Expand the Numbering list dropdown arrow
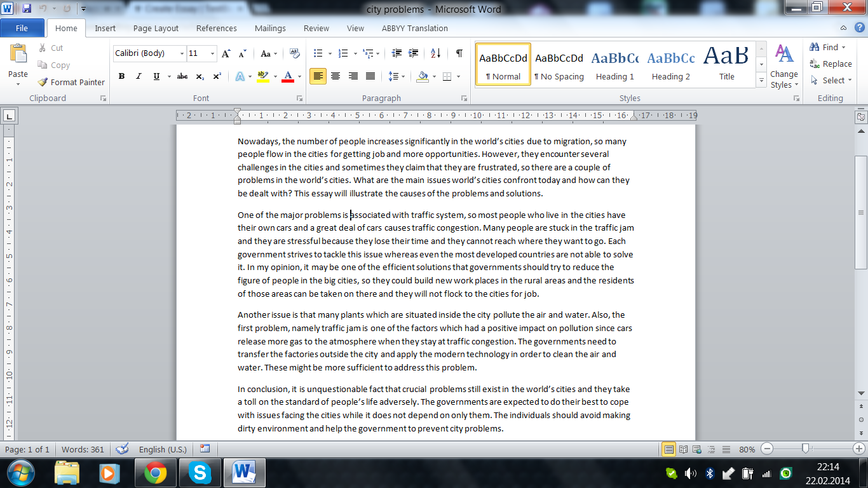The width and height of the screenshot is (868, 488). (x=355, y=53)
